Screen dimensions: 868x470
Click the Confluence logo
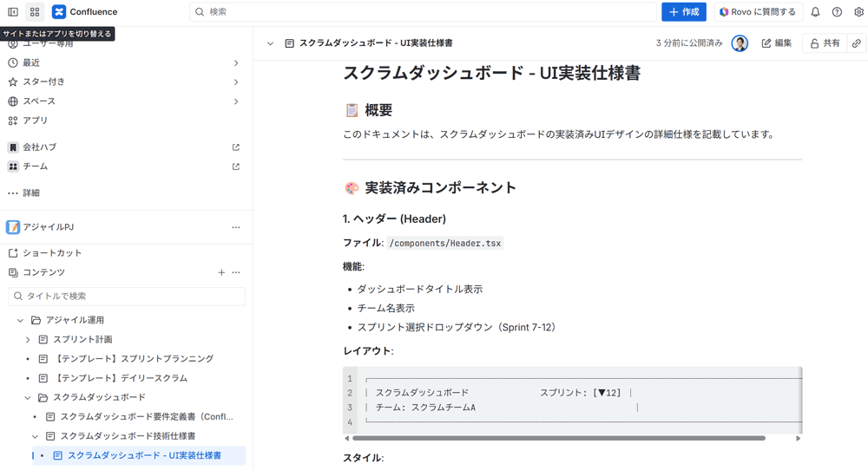59,11
